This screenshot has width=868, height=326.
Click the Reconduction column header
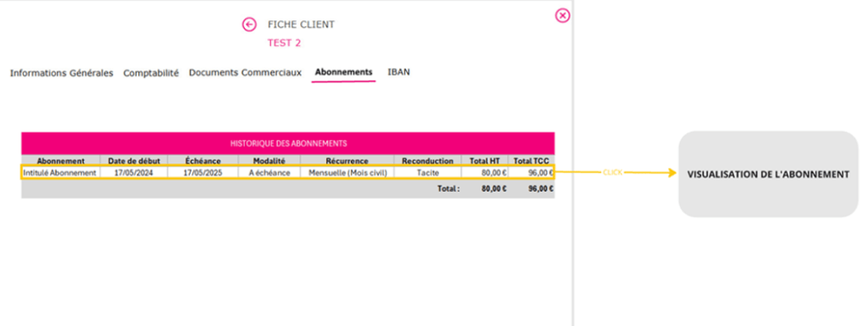click(428, 160)
